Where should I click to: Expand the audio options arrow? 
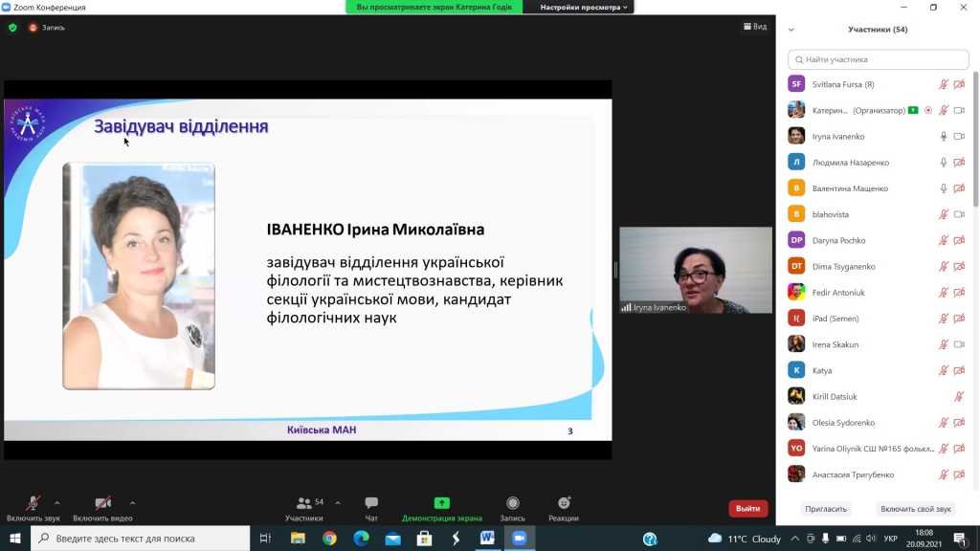57,502
